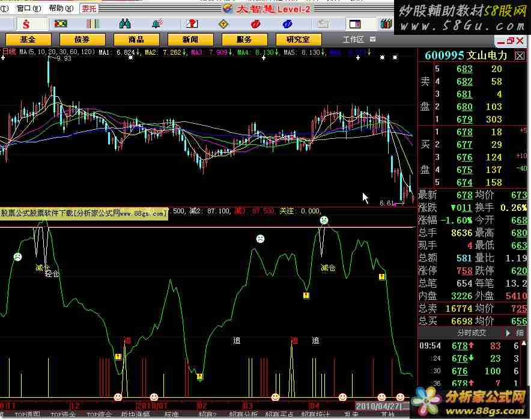Open the 服务 section
This screenshot has height=420, width=531.
(x=244, y=40)
